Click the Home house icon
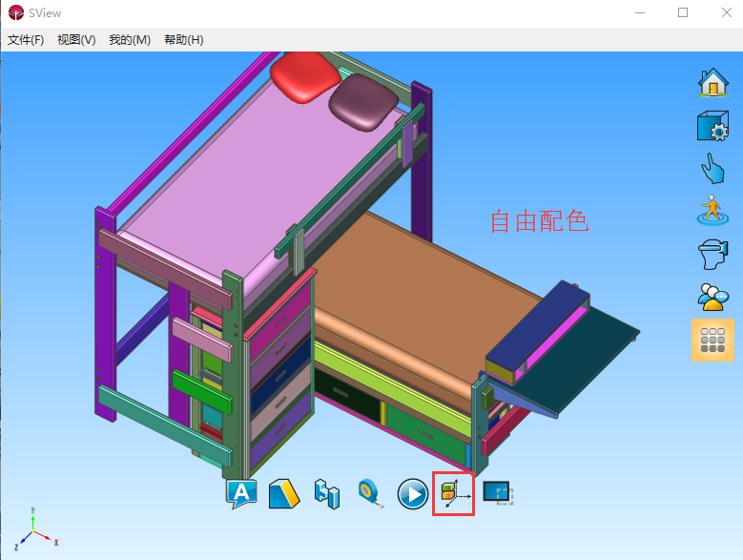This screenshot has width=743, height=560. [x=712, y=82]
